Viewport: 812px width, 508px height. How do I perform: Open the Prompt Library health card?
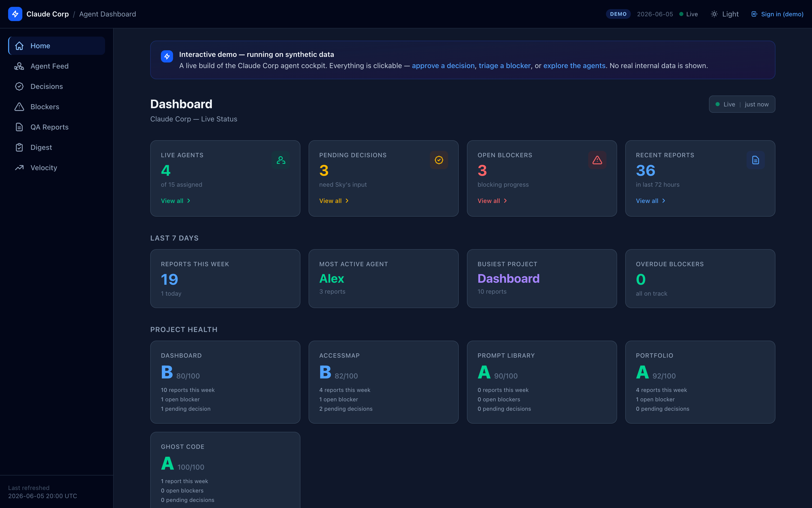542,382
